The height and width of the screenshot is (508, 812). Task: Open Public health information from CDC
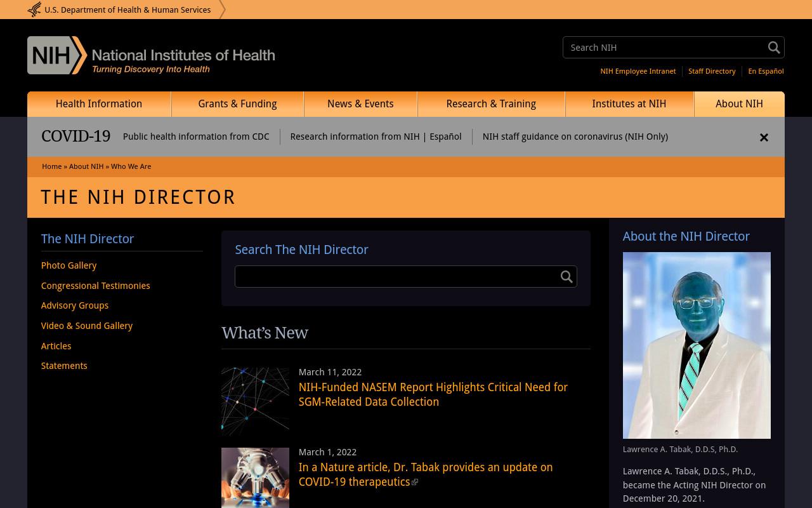click(196, 137)
